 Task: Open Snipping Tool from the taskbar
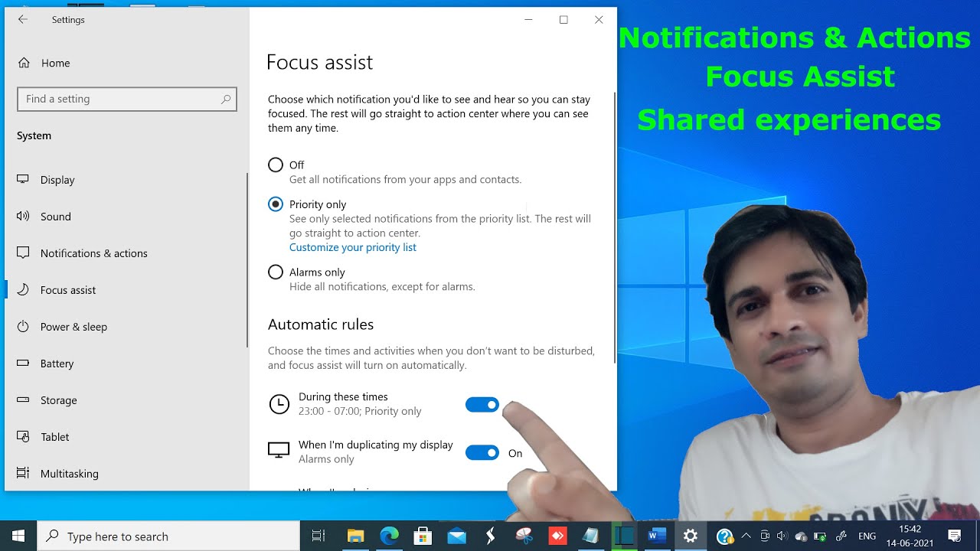pyautogui.click(x=524, y=536)
